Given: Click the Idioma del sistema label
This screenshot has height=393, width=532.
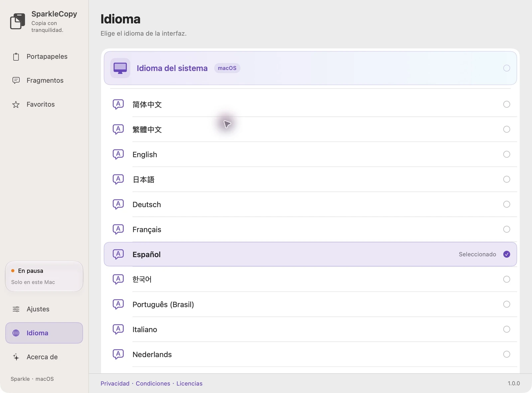Looking at the screenshot, I should (x=172, y=68).
